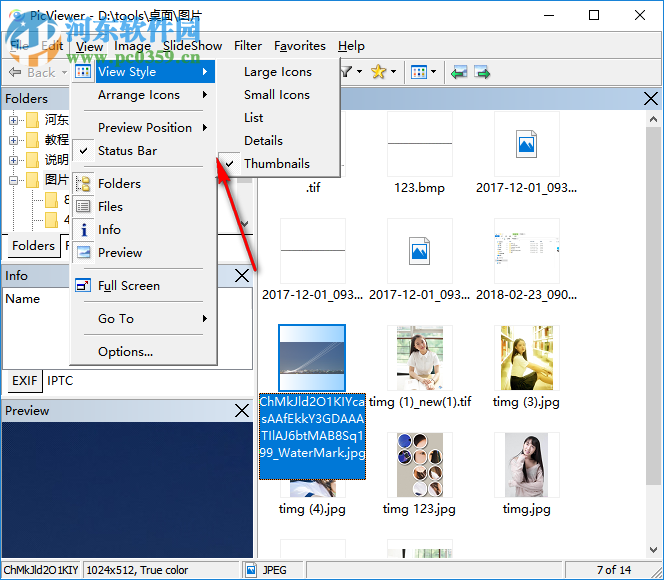
Task: Switch to the EXIF tab
Action: (x=25, y=381)
